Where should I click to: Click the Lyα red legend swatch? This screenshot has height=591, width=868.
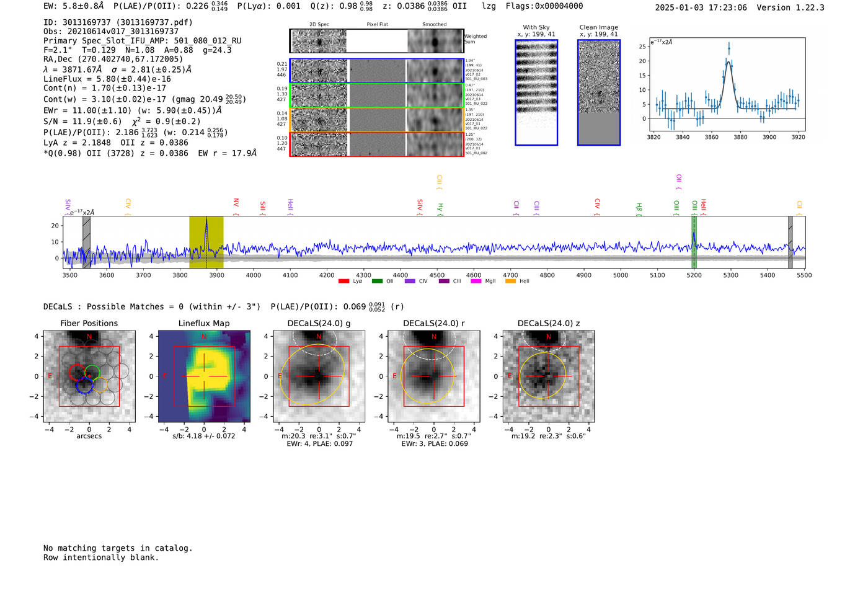(343, 282)
